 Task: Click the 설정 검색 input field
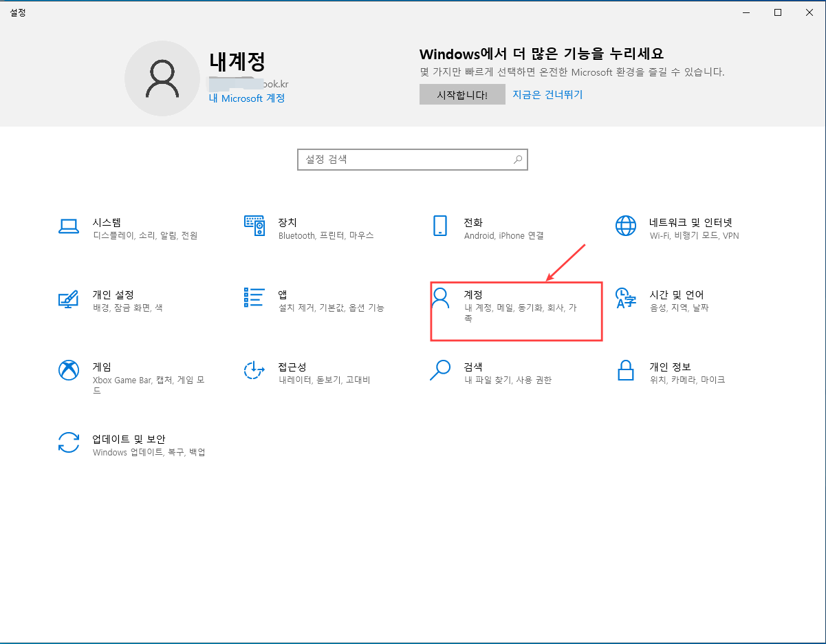pyautogui.click(x=413, y=160)
